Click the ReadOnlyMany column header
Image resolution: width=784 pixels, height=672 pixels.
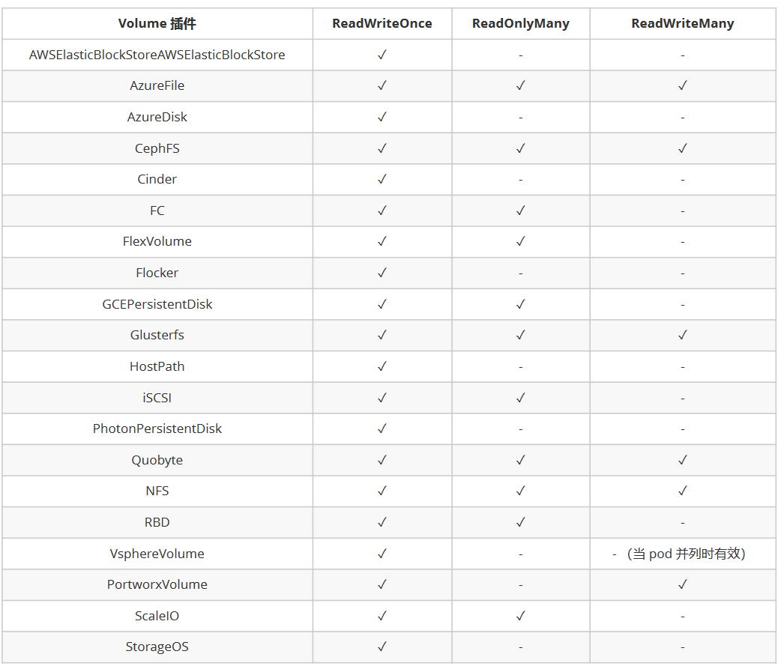click(520, 24)
